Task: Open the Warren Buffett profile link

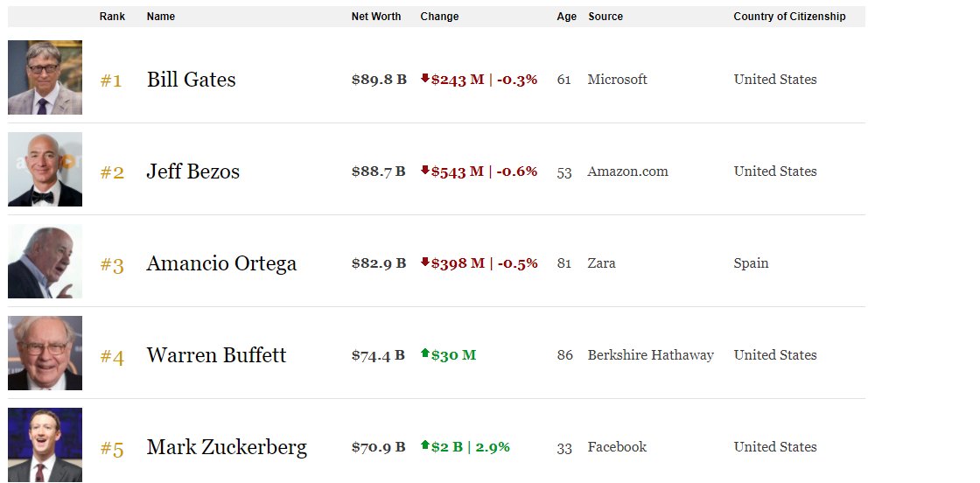Action: click(216, 355)
